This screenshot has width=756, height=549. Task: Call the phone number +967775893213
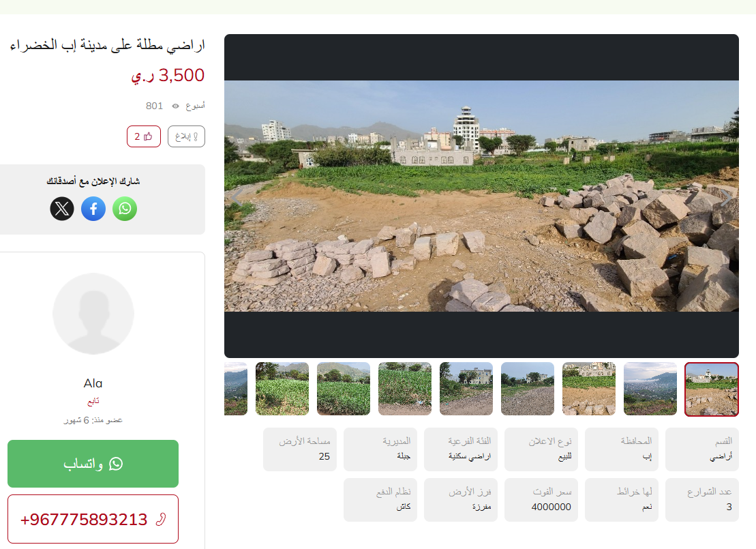[x=93, y=519]
